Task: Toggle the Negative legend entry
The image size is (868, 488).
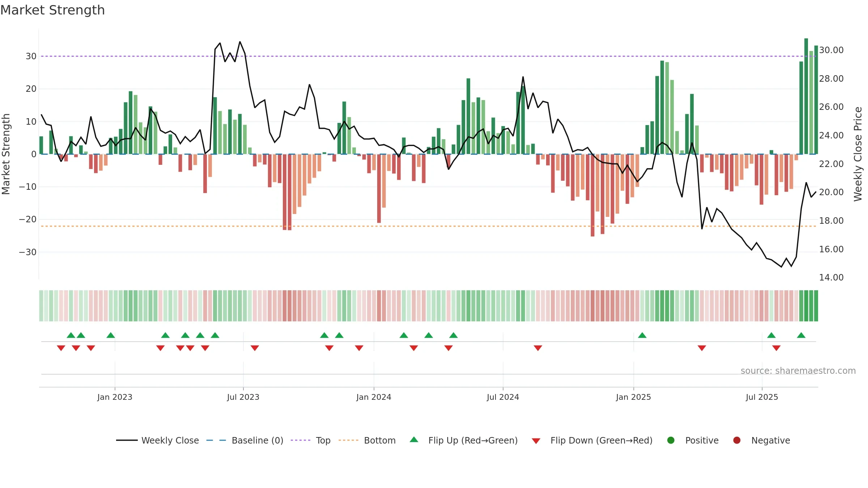Action: pyautogui.click(x=761, y=440)
